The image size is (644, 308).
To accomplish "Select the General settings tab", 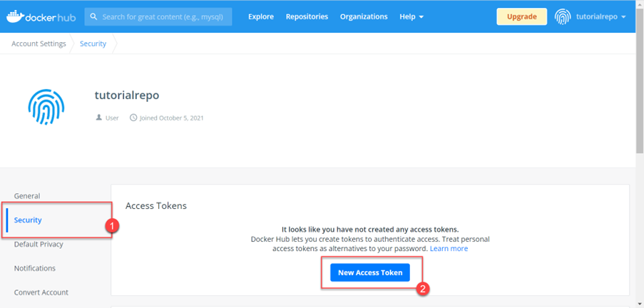I will [x=27, y=196].
